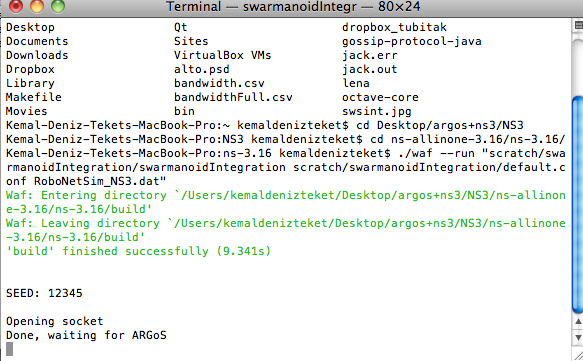
Task: Zoom the Terminal with the green button
Action: 58,6
